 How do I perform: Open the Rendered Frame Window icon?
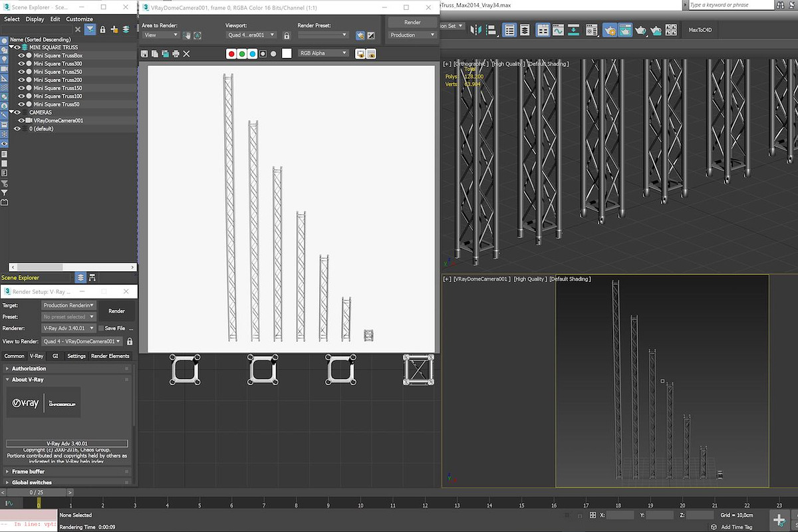[625, 30]
